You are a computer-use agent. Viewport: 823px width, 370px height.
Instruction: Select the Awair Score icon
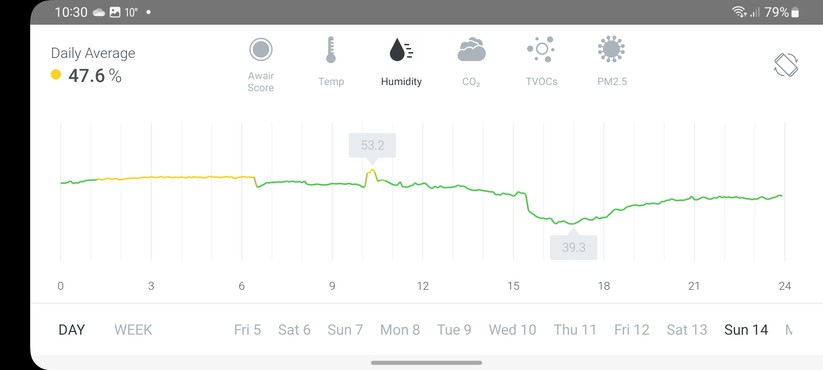(x=261, y=50)
